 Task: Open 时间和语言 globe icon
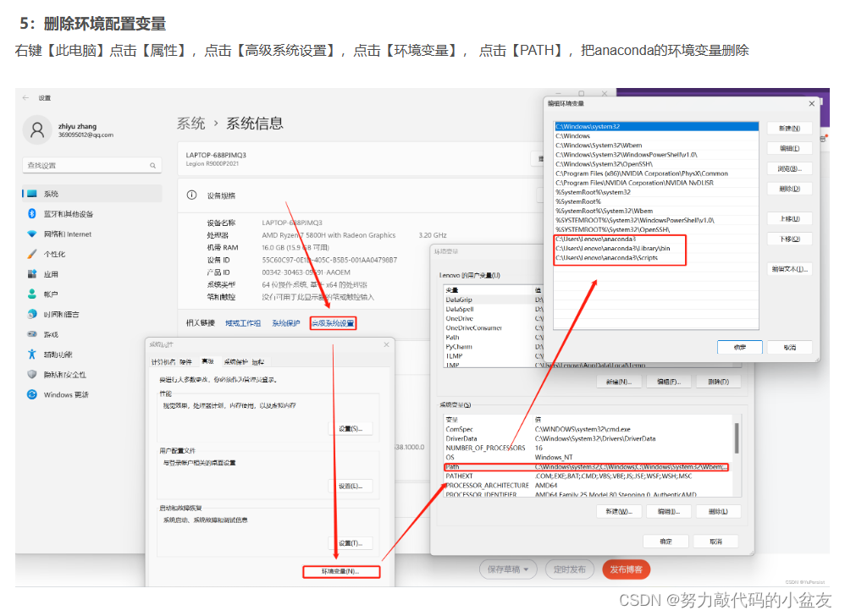(32, 314)
